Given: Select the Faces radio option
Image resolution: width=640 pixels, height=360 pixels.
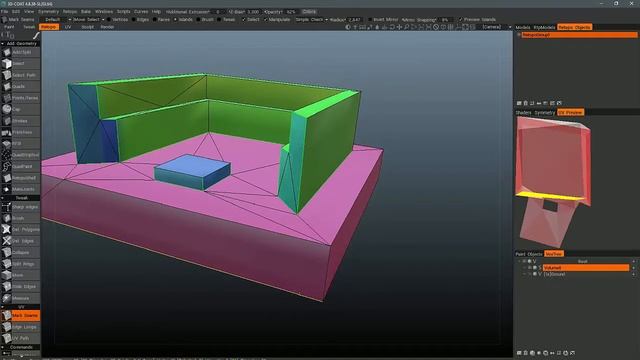Looking at the screenshot, I should [x=162, y=20].
